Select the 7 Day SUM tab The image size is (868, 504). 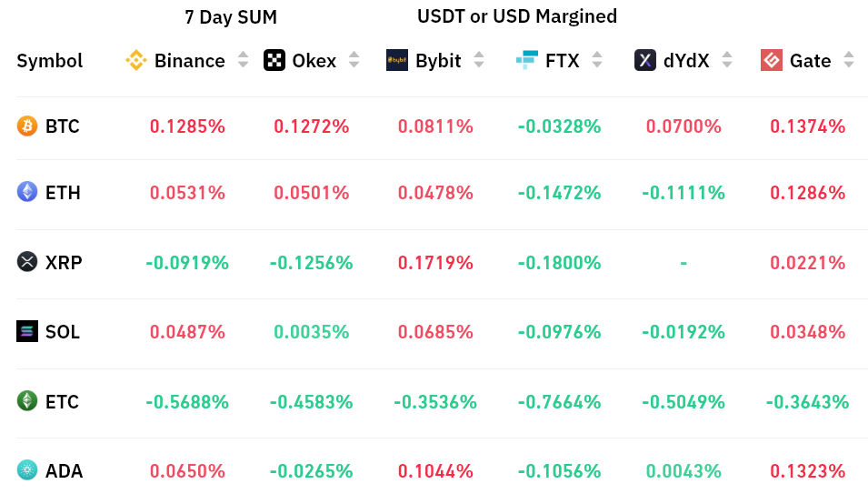[x=231, y=17]
